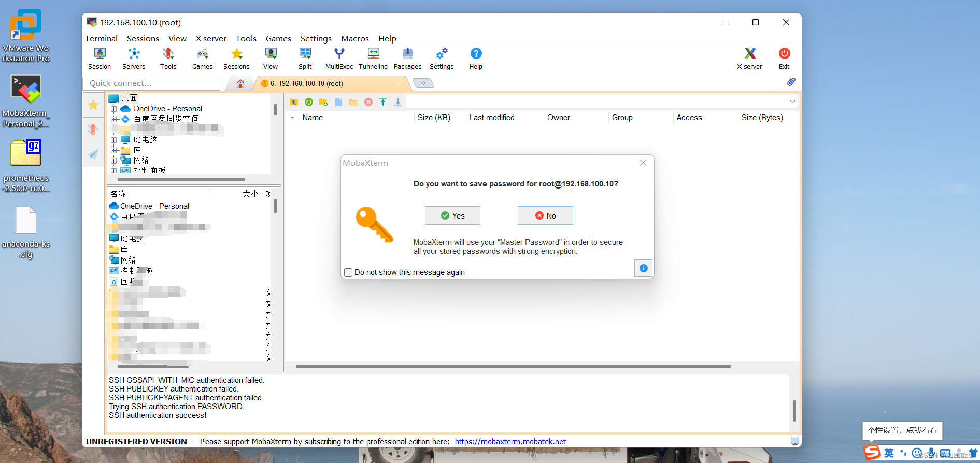Delete selected SFTP item red icon
Screen dimensions: 980x463
[x=368, y=102]
